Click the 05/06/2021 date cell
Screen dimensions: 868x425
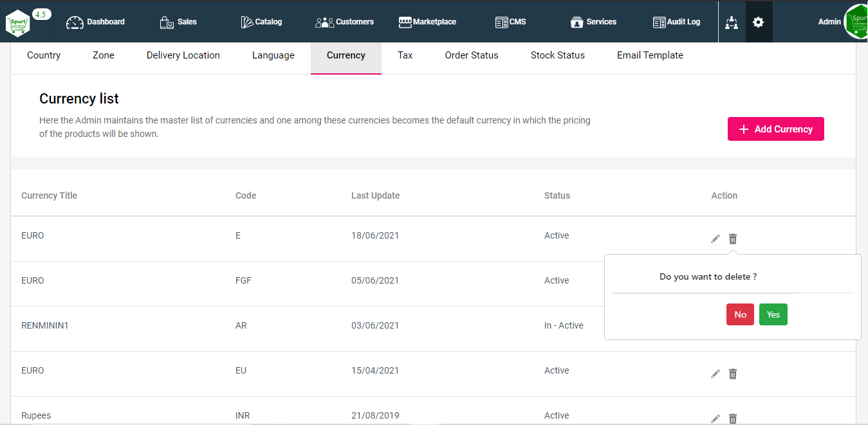pyautogui.click(x=375, y=280)
